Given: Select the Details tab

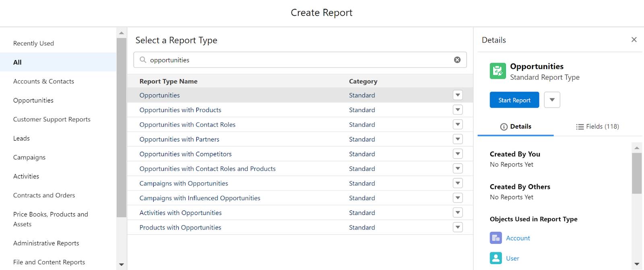Looking at the screenshot, I should [516, 127].
